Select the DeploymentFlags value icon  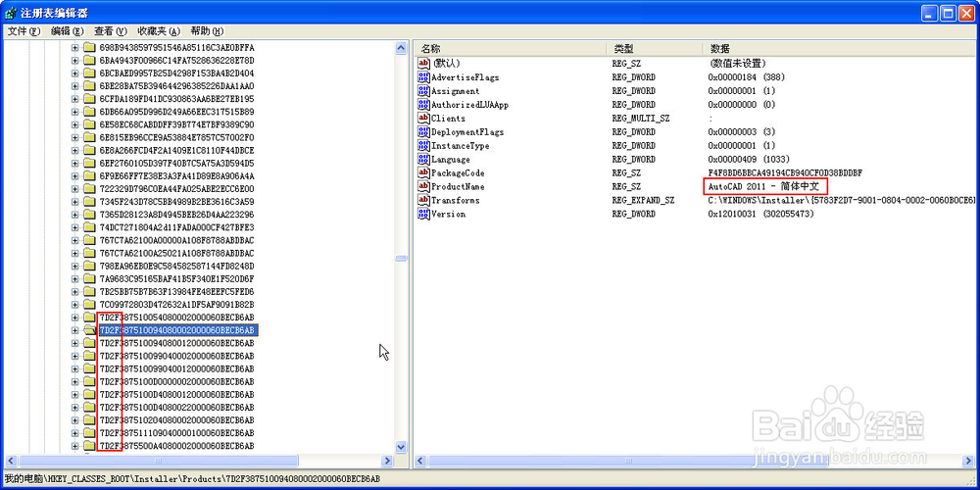[x=423, y=132]
